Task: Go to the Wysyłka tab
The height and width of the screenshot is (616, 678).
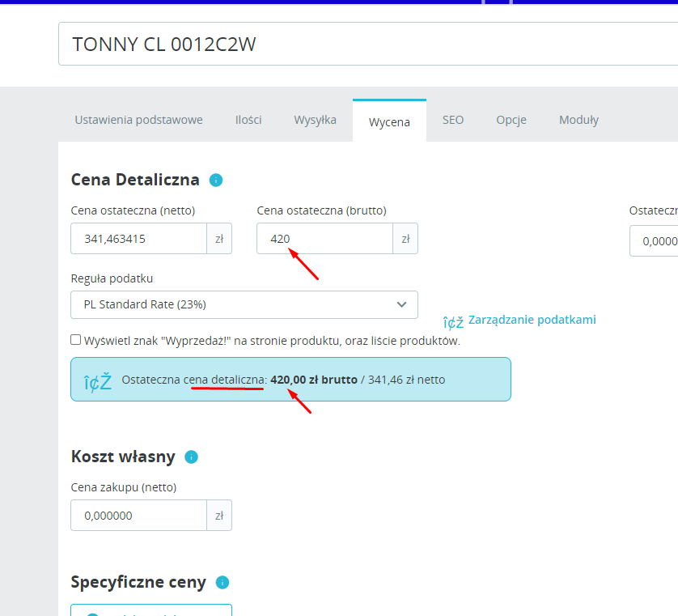Action: click(x=316, y=120)
